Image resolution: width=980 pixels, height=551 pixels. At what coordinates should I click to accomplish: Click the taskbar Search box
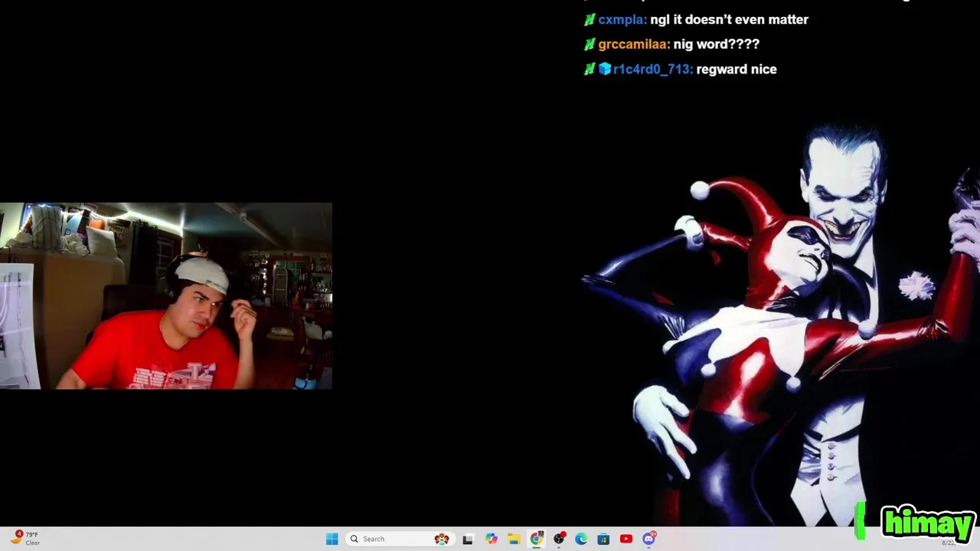tap(400, 539)
